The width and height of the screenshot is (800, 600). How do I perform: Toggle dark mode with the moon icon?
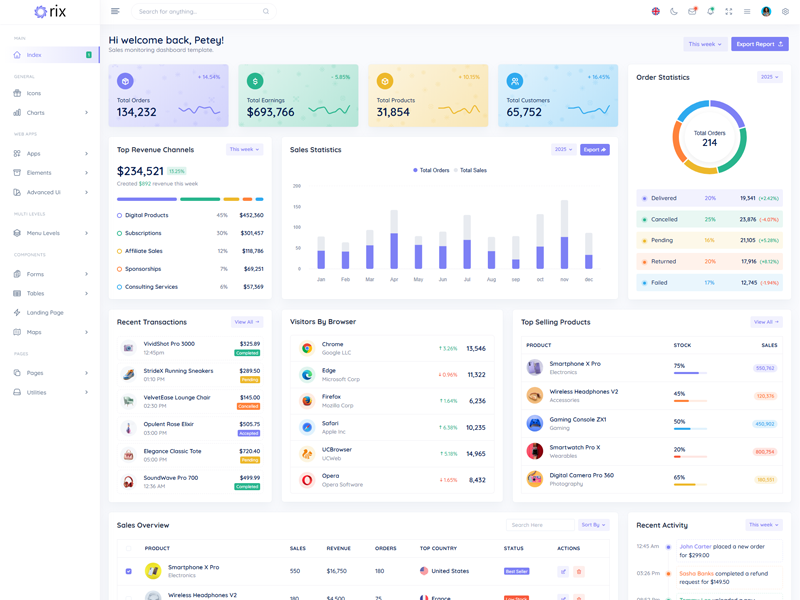[674, 11]
